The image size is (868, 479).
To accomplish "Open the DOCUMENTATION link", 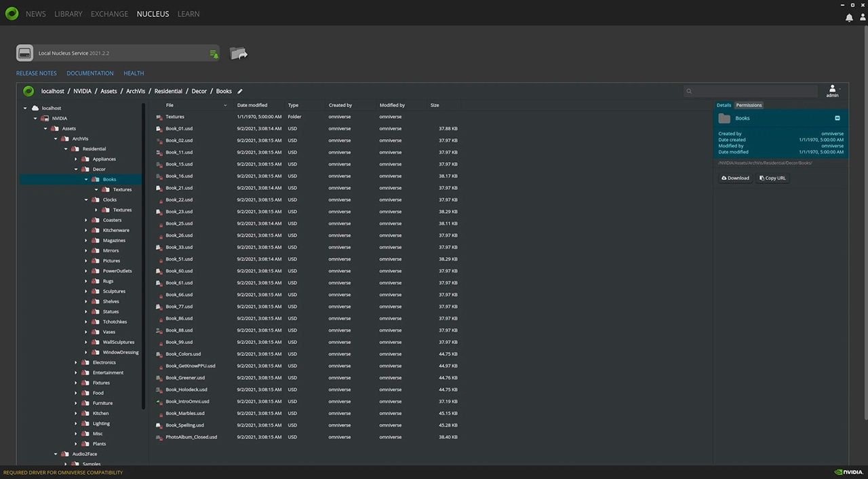I will pyautogui.click(x=90, y=73).
